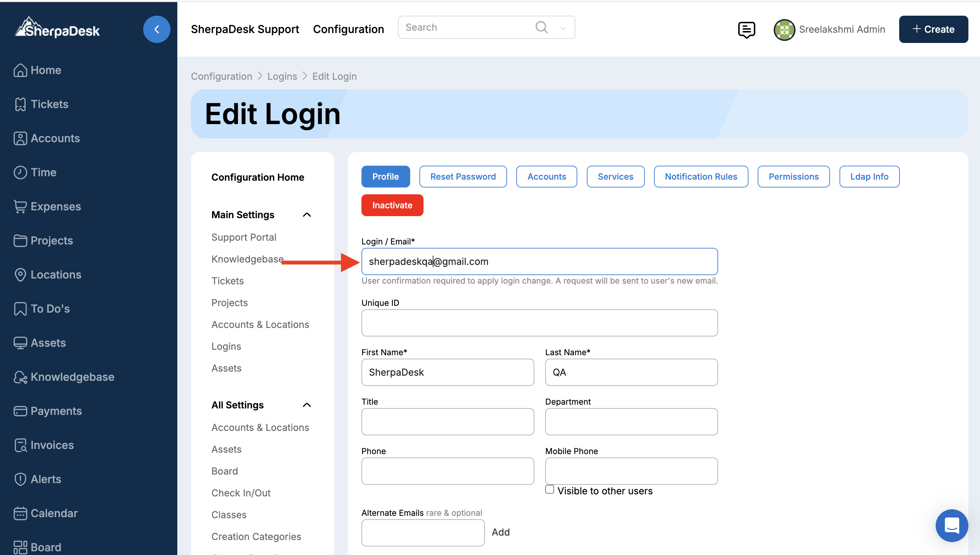
Task: Click into the Unique ID field
Action: (x=539, y=323)
